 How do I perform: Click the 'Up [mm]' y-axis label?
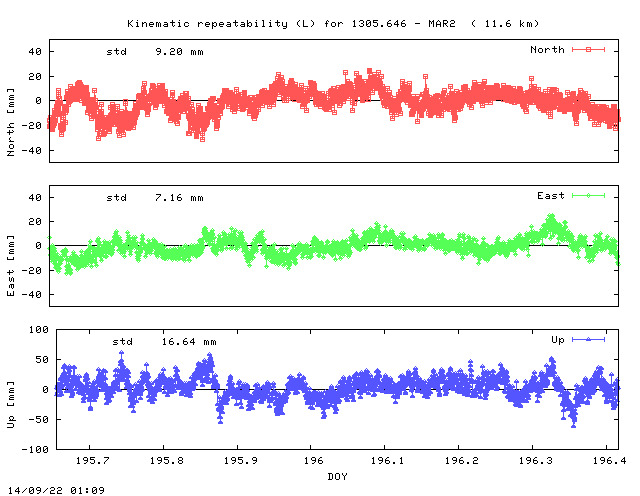point(11,405)
